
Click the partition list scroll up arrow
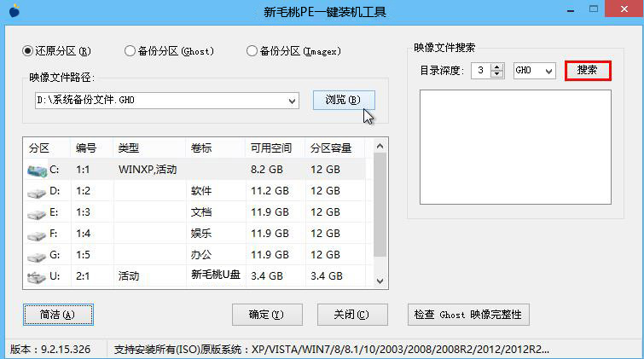tap(380, 146)
